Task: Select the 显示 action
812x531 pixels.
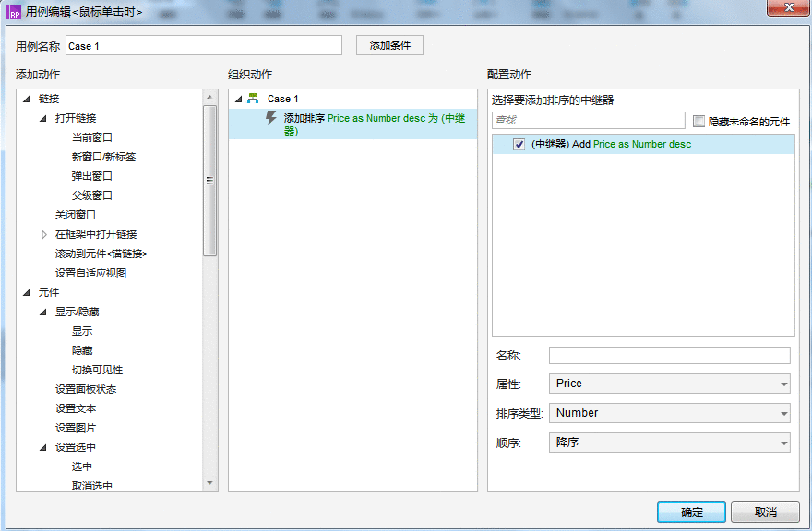Action: (x=82, y=331)
